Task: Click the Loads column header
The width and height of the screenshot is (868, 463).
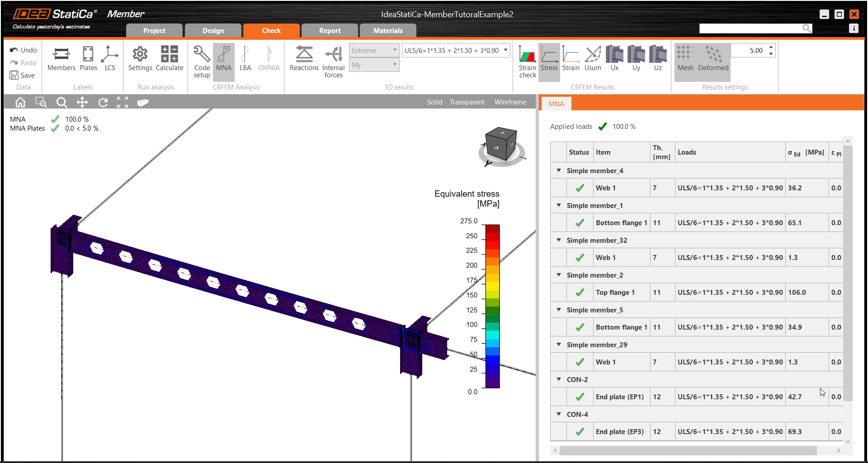Action: click(x=730, y=152)
